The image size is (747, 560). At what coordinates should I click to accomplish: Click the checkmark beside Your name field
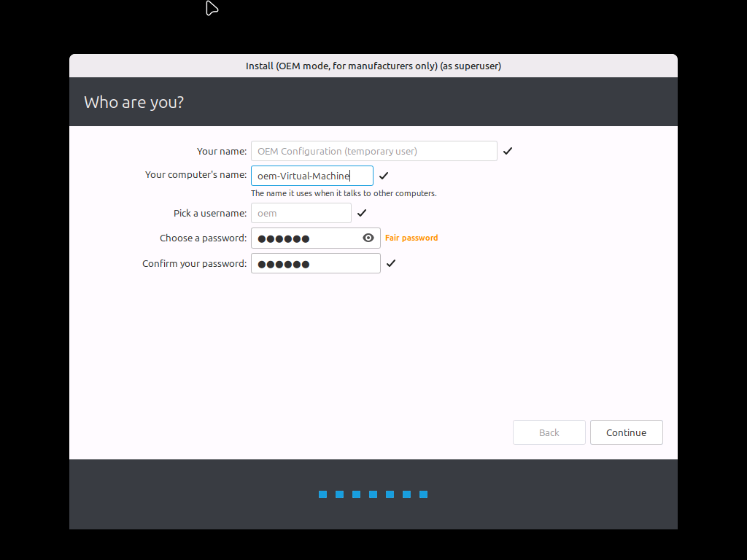pyautogui.click(x=508, y=151)
